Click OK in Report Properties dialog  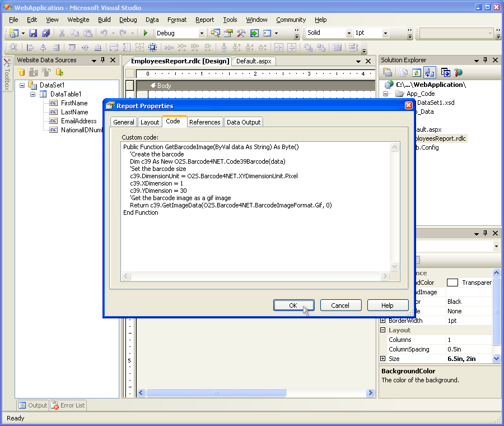pyautogui.click(x=293, y=305)
